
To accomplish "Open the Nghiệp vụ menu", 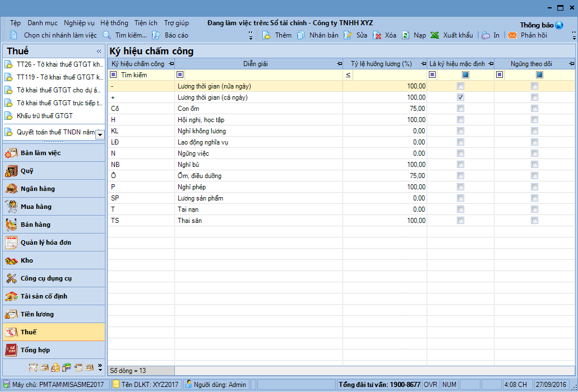I will click(x=79, y=23).
